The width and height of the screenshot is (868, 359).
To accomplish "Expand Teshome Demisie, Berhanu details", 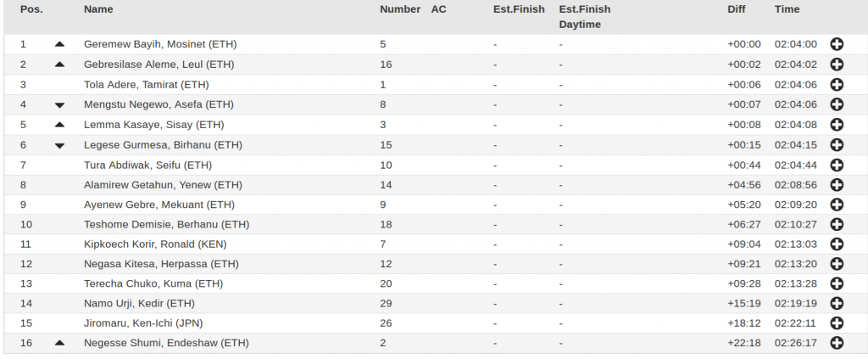I will click(837, 224).
